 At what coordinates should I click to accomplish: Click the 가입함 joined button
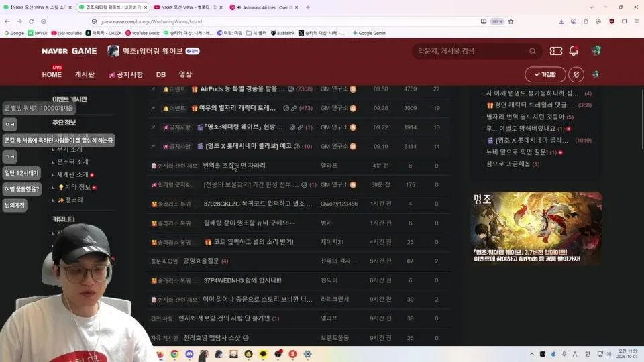coord(545,74)
